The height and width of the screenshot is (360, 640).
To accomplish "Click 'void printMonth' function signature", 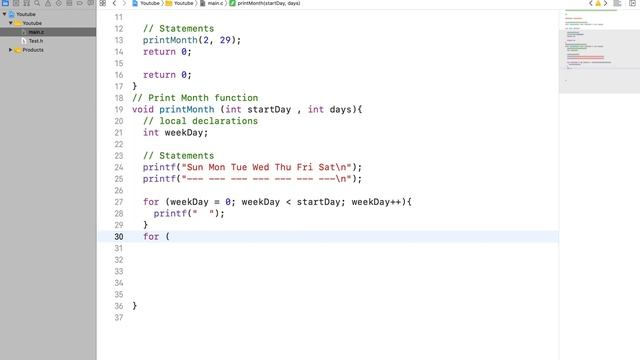I will [x=247, y=110].
